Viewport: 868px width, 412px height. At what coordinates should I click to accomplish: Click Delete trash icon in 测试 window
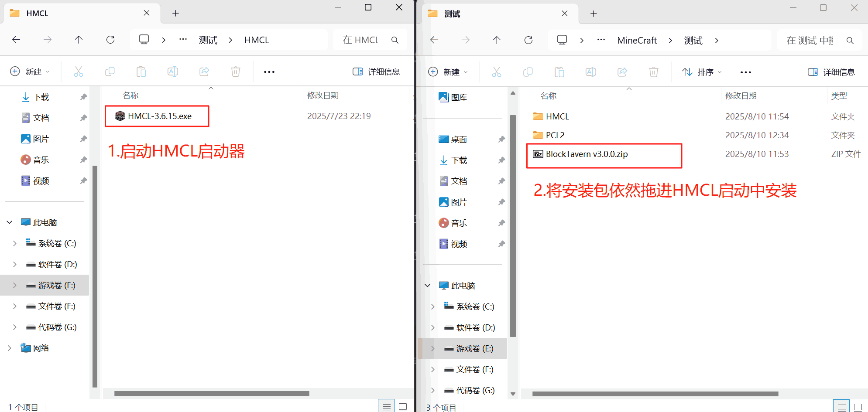coord(654,72)
